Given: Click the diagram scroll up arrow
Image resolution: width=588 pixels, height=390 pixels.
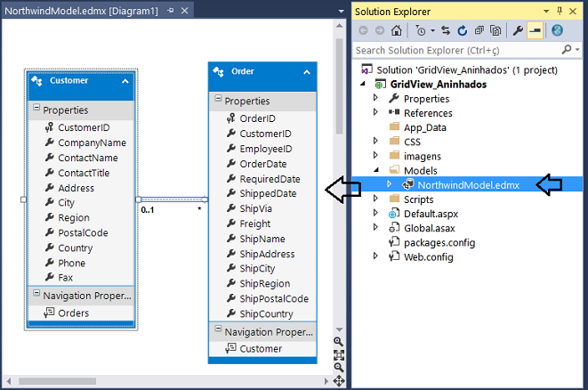Looking at the screenshot, I should tap(340, 26).
